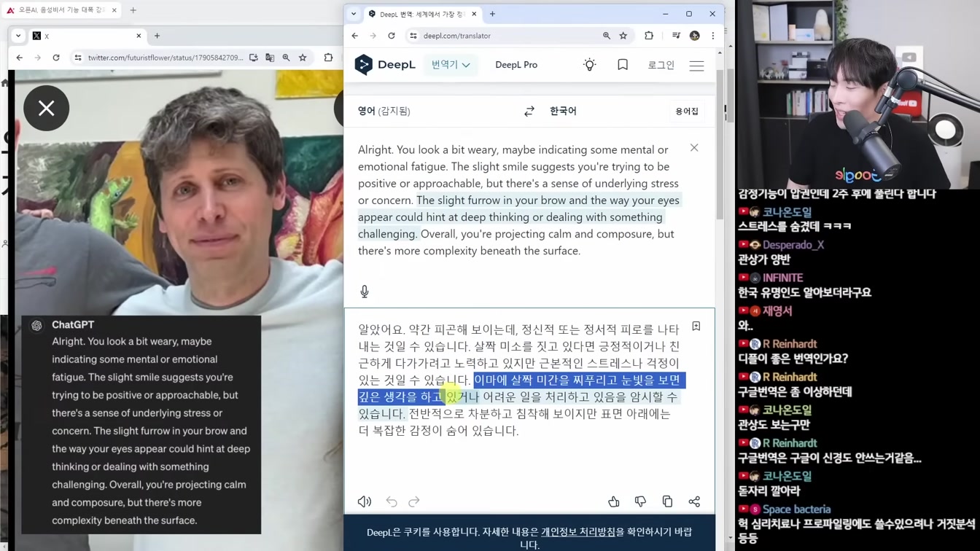980x551 pixels.
Task: Open a new tab in the DeepL window
Action: point(492,14)
